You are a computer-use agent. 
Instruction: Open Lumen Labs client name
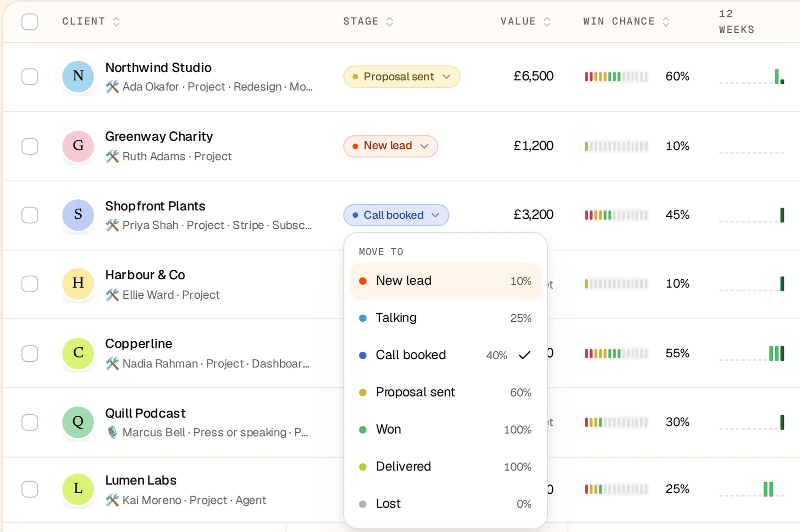pyautogui.click(x=141, y=480)
